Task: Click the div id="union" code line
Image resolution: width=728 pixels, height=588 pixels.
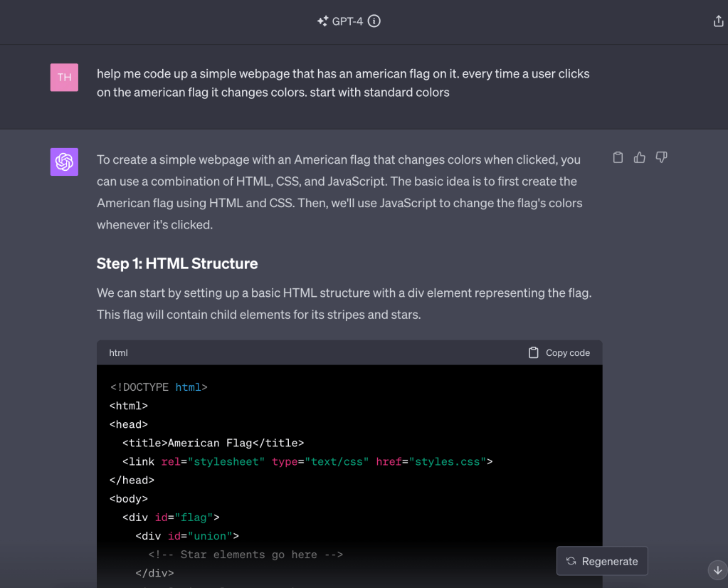Action: pyautogui.click(x=187, y=535)
